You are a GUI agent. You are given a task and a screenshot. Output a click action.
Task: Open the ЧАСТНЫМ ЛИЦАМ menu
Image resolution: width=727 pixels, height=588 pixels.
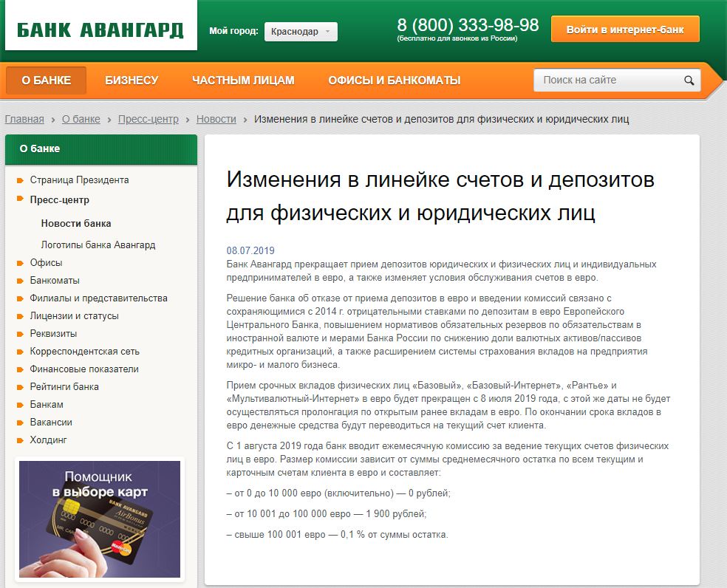tap(243, 81)
